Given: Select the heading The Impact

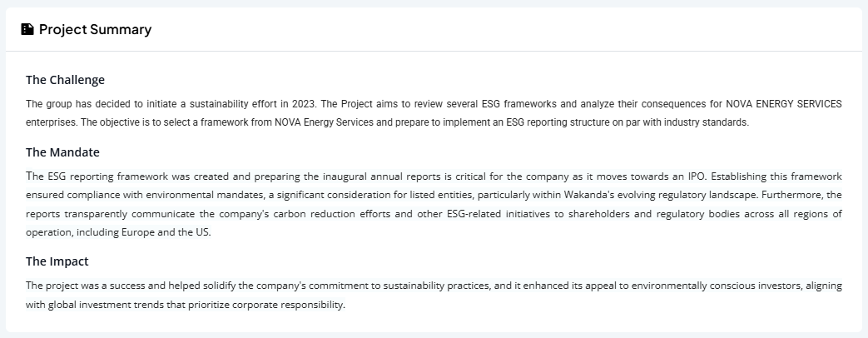Looking at the screenshot, I should 57,261.
